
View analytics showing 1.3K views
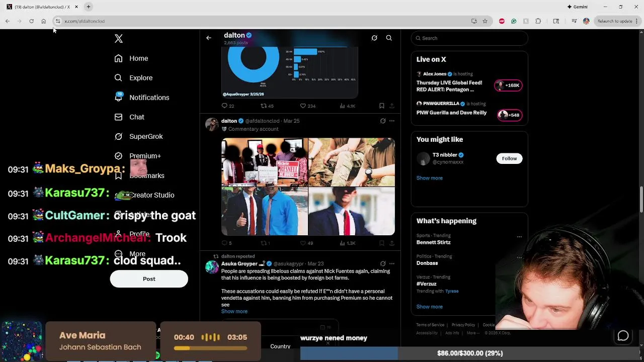point(348,243)
